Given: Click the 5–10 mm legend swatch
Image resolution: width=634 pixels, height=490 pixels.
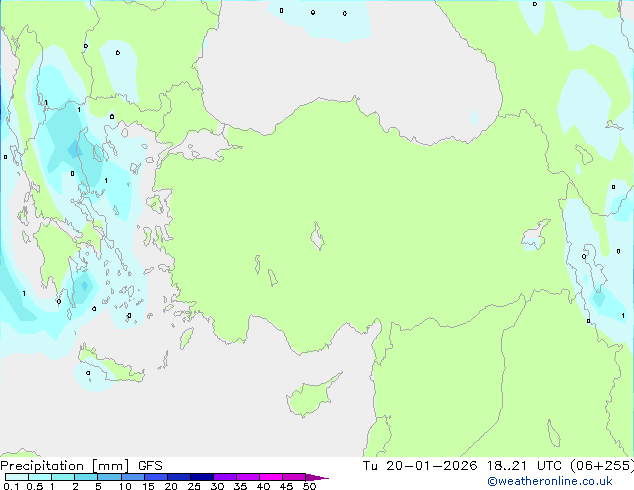Looking at the screenshot, I should click(x=109, y=477).
